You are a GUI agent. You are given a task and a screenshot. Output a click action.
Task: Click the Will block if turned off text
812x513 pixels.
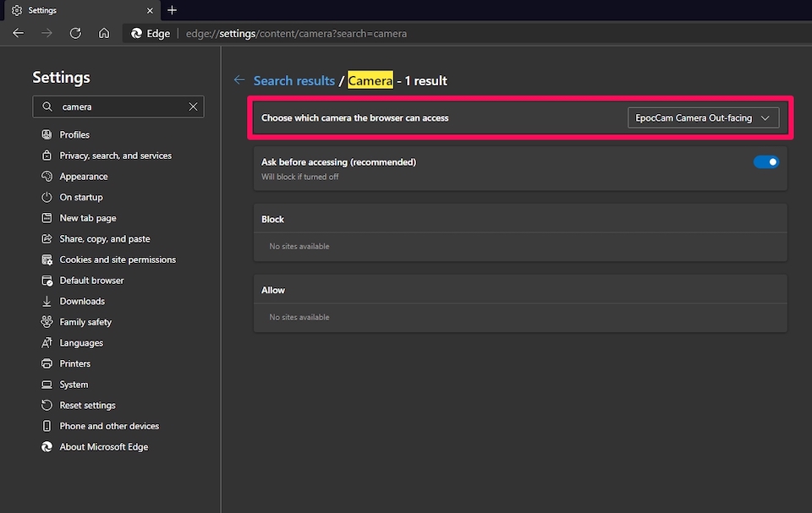pos(299,177)
